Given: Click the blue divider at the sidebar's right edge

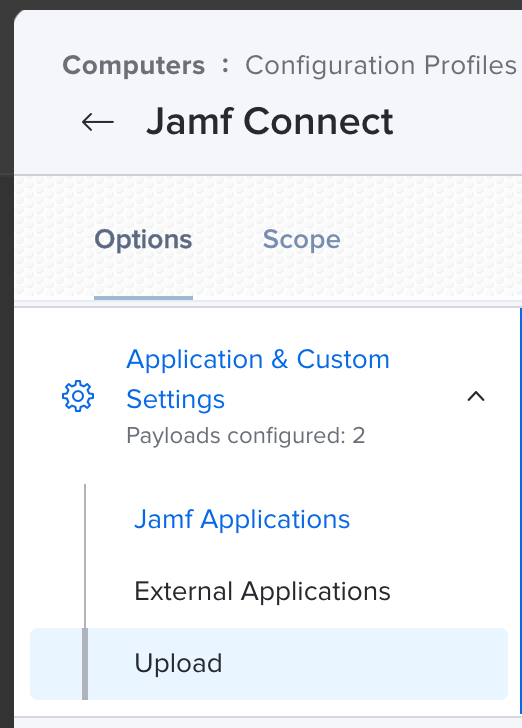Looking at the screenshot, I should pos(521,511).
